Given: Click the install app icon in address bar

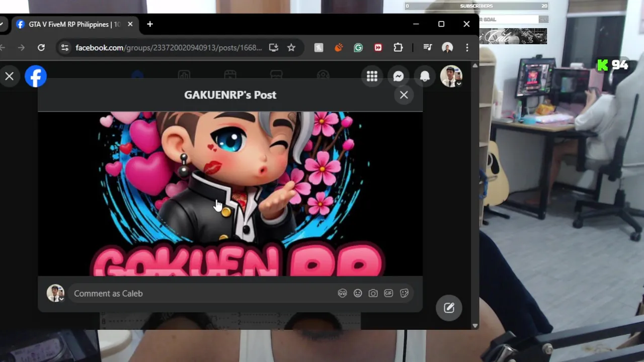Looking at the screenshot, I should 274,47.
